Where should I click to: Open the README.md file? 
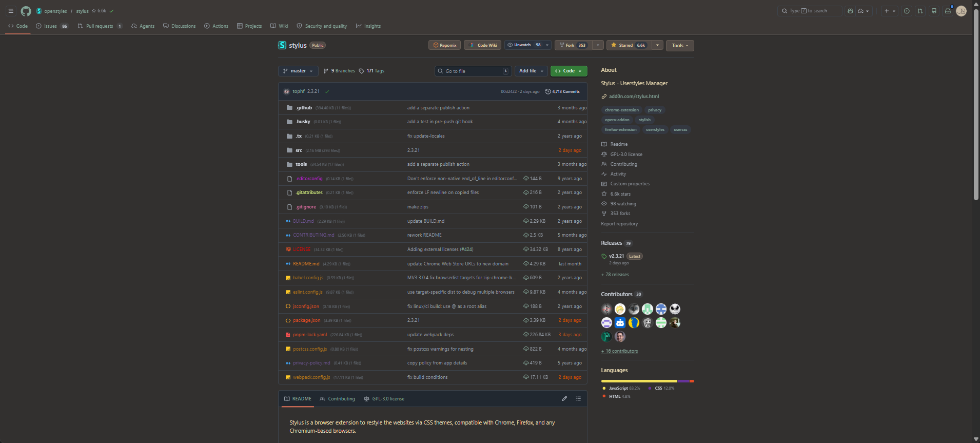[x=306, y=264]
